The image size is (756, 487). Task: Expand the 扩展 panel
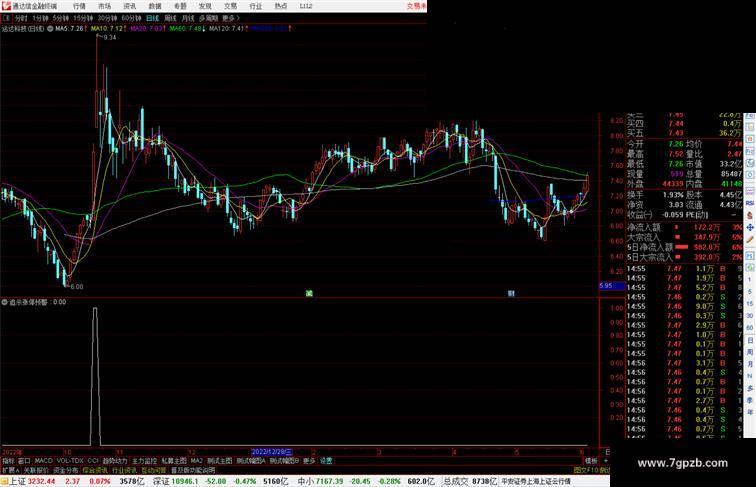[x=10, y=470]
